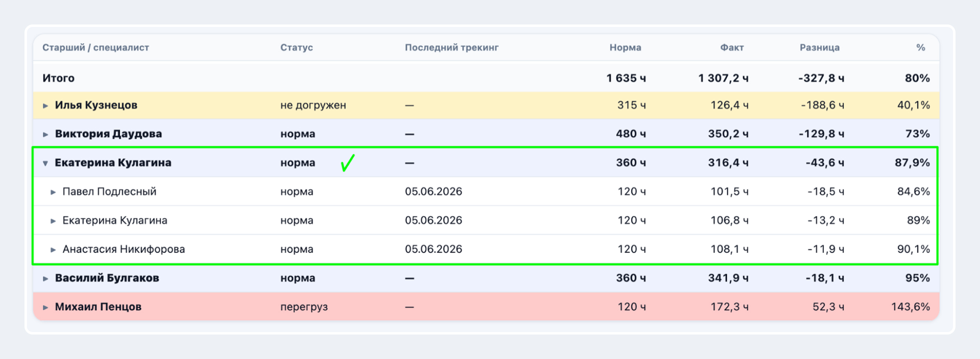
Task: Click the 143,6% value in the red row
Action: pyautogui.click(x=910, y=307)
